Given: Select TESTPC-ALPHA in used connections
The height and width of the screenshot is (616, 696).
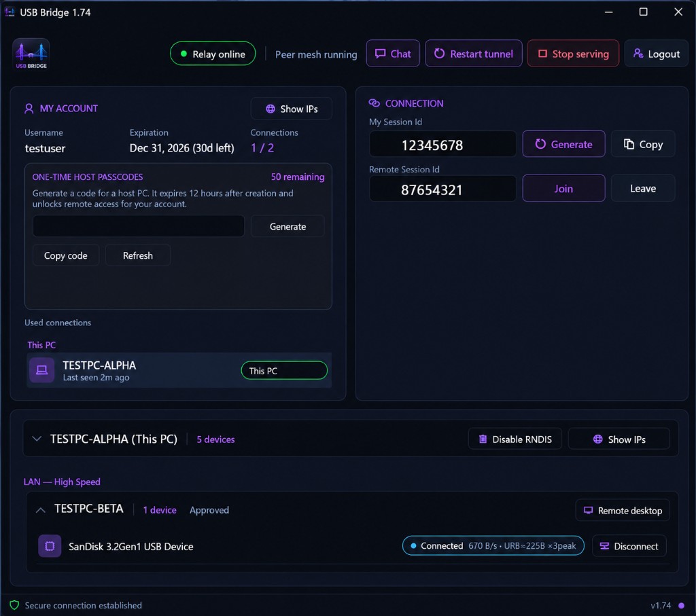Looking at the screenshot, I should [x=179, y=370].
